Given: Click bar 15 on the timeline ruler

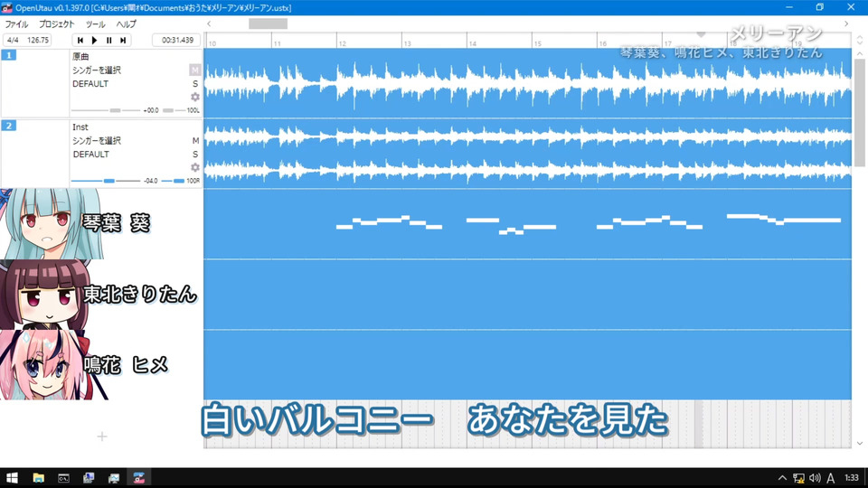Looking at the screenshot, I should 537,43.
